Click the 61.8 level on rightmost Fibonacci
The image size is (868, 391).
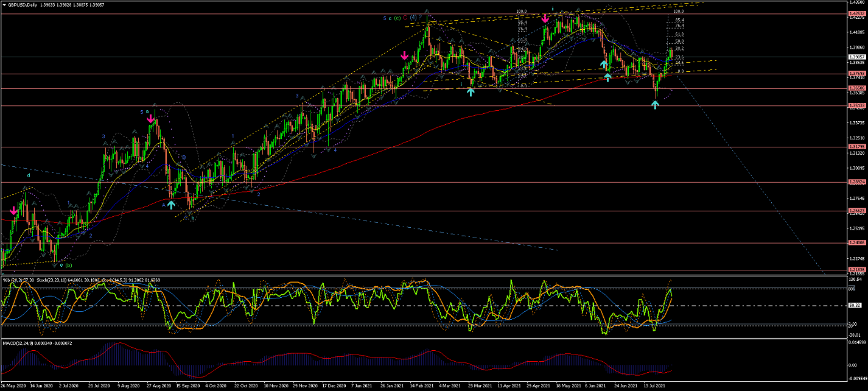(x=679, y=34)
